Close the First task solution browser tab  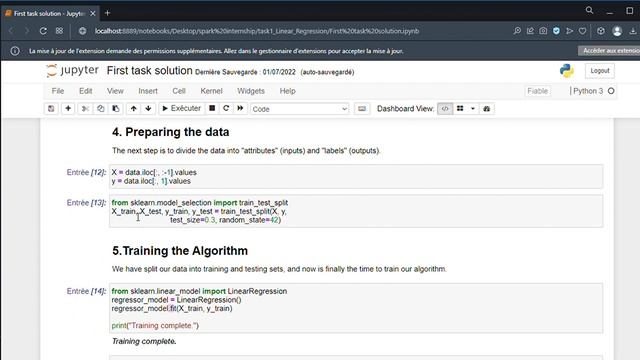point(93,13)
